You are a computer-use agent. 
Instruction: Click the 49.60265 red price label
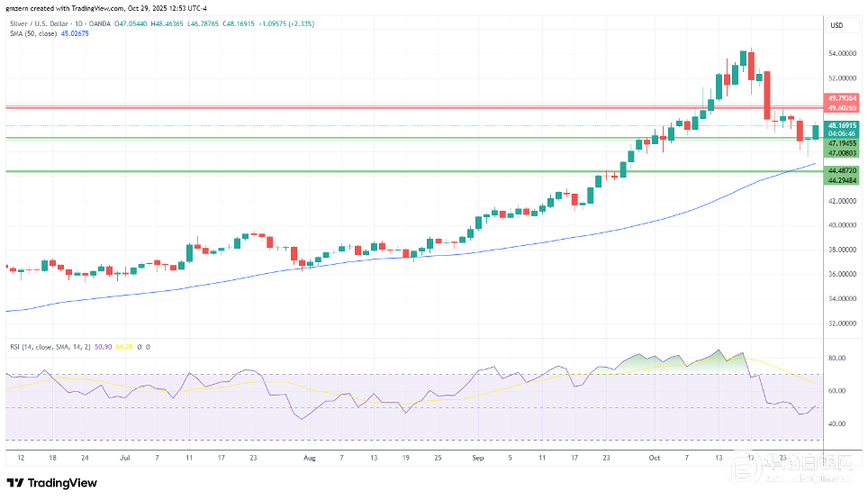pyautogui.click(x=844, y=107)
